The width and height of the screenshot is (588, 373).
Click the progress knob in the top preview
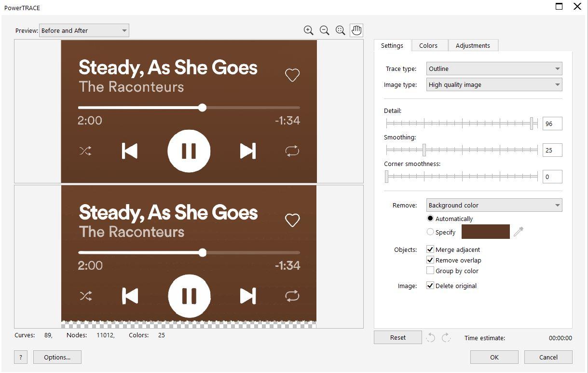(203, 107)
